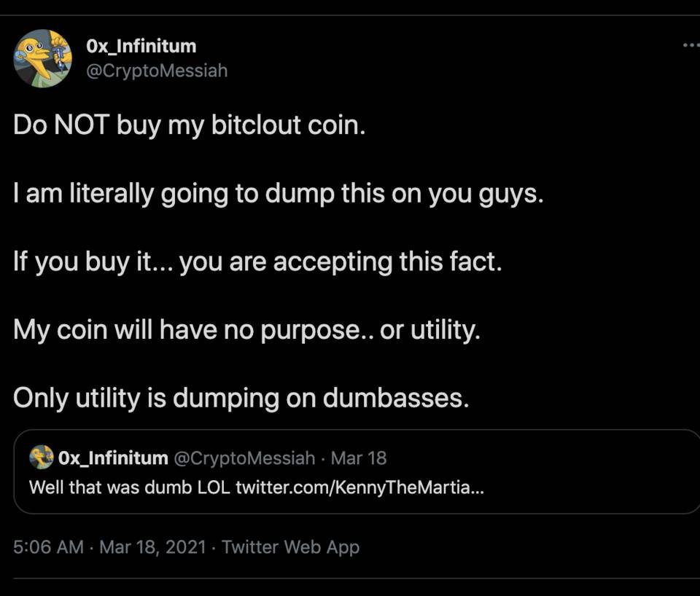
Task: Open the quoted tweet card
Action: click(350, 472)
